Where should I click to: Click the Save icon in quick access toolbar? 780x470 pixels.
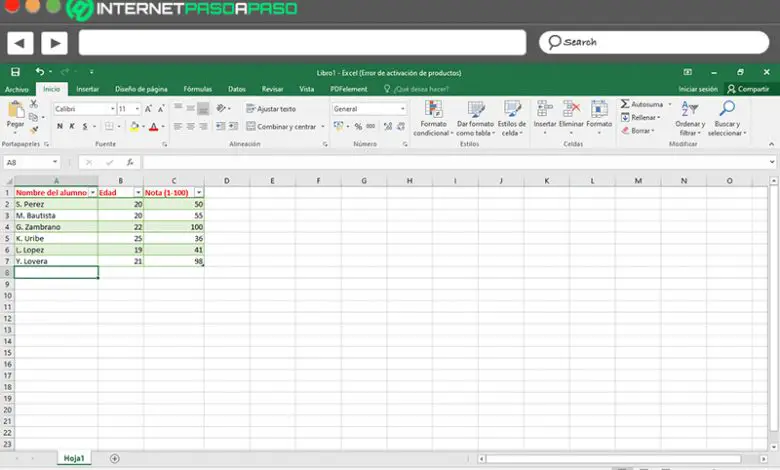pyautogui.click(x=15, y=72)
